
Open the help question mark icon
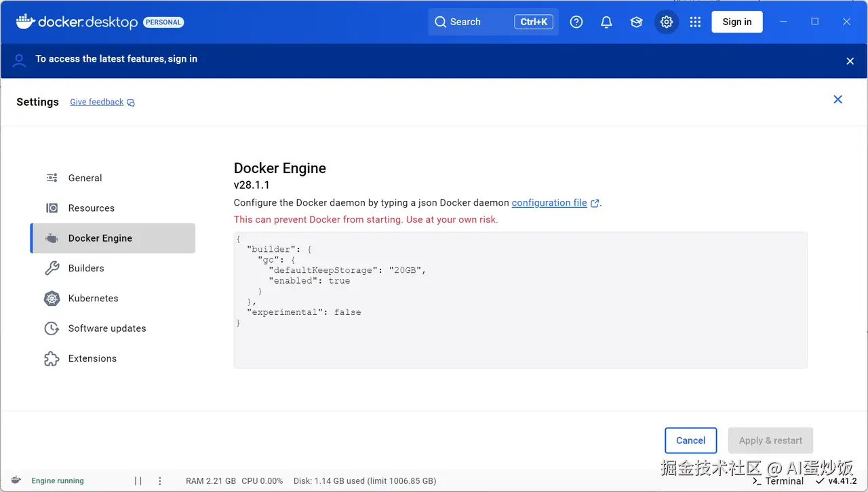click(x=576, y=22)
